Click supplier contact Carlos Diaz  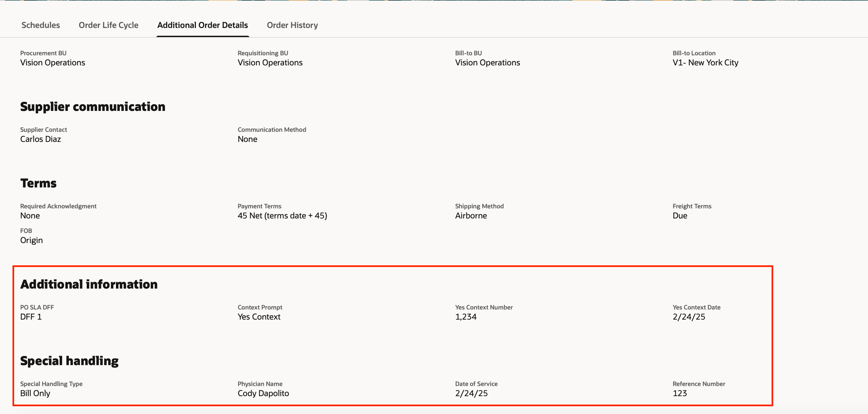(40, 139)
